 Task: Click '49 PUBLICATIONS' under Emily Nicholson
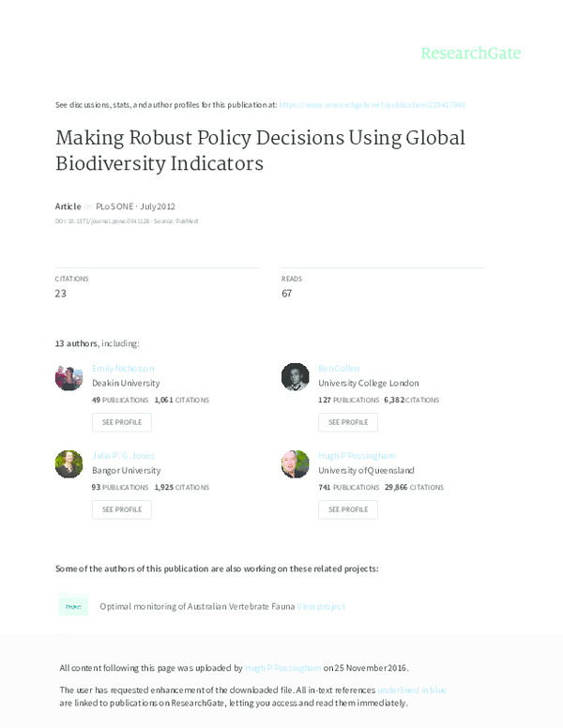click(120, 400)
